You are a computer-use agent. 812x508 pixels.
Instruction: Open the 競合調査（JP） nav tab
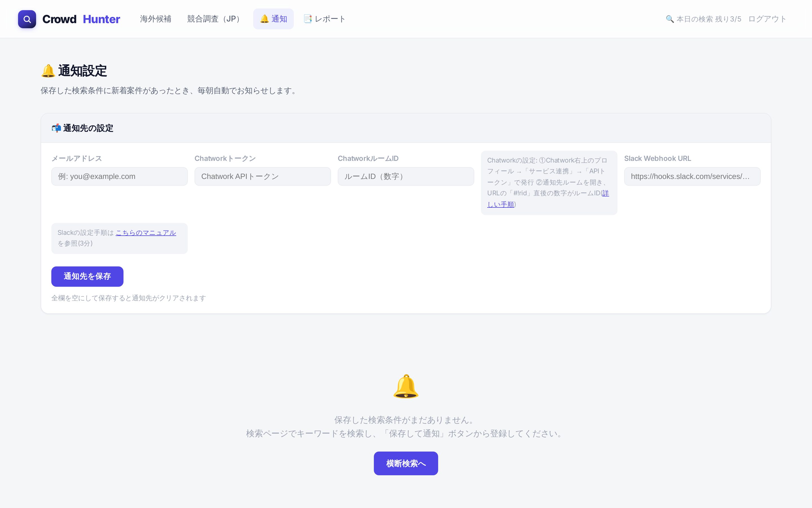pyautogui.click(x=215, y=19)
